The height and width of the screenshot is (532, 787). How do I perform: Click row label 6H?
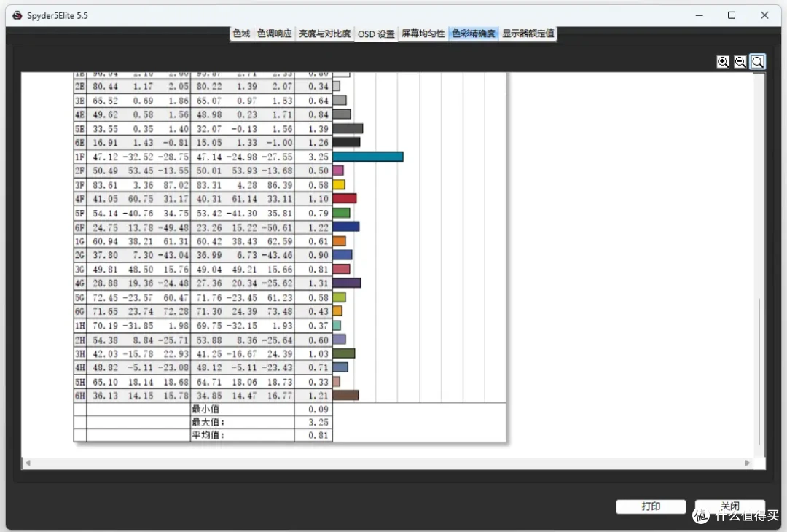(x=80, y=396)
